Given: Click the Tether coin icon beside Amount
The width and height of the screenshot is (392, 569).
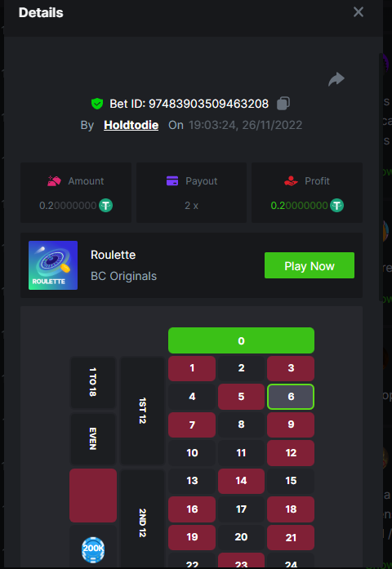Looking at the screenshot, I should 105,206.
